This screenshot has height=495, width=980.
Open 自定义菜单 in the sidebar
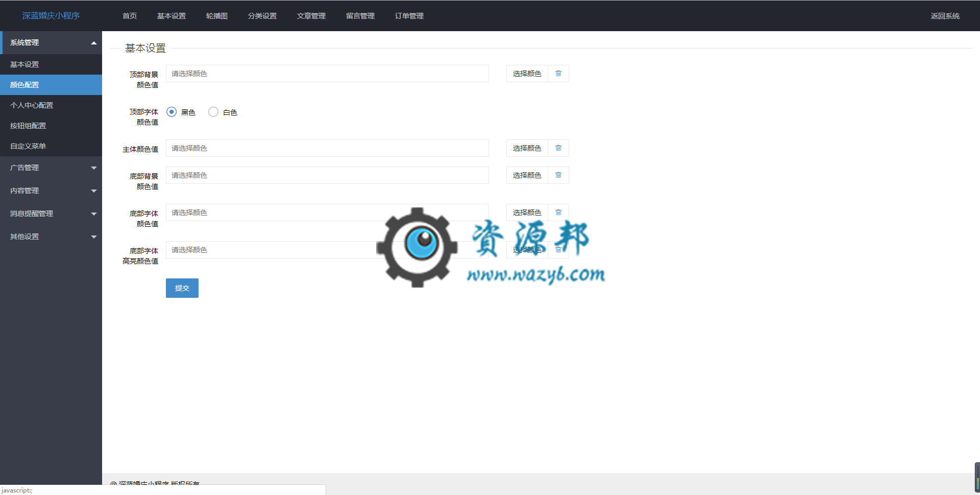click(51, 146)
